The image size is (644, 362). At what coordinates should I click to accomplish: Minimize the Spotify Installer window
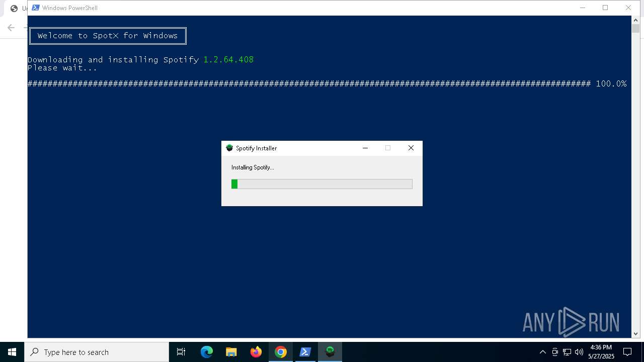click(x=365, y=148)
